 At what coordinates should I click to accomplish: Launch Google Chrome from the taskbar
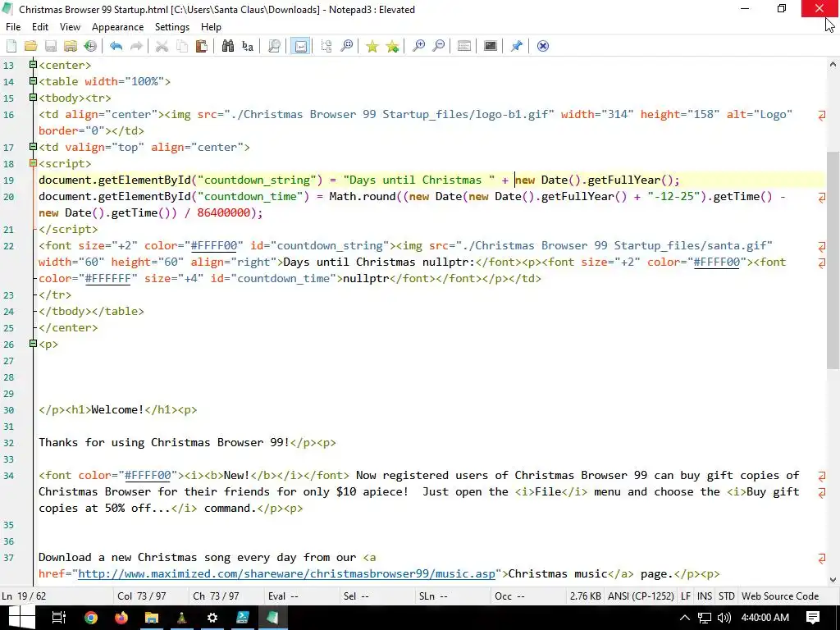91,618
